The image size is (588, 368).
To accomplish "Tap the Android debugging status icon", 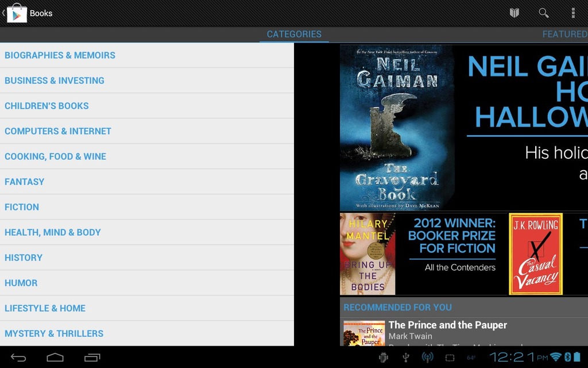I will pos(383,358).
